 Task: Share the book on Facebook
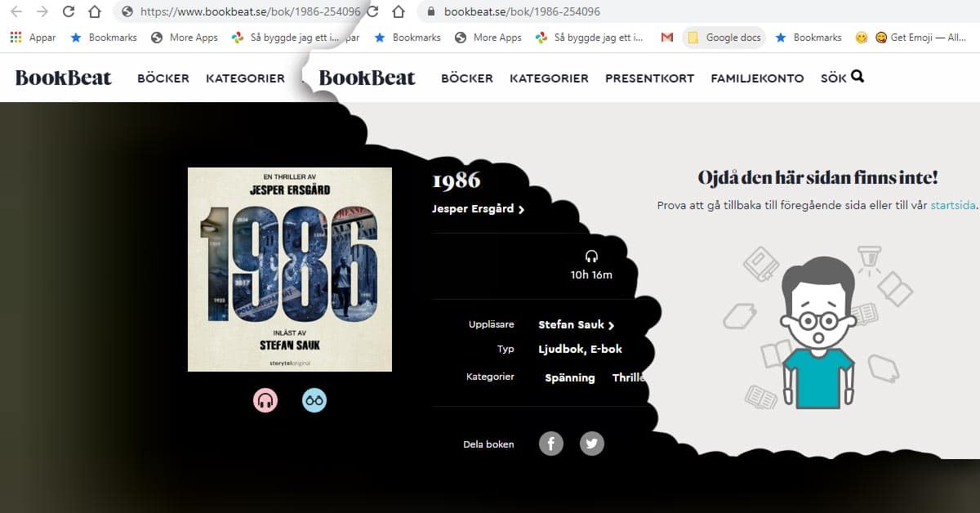coord(551,444)
